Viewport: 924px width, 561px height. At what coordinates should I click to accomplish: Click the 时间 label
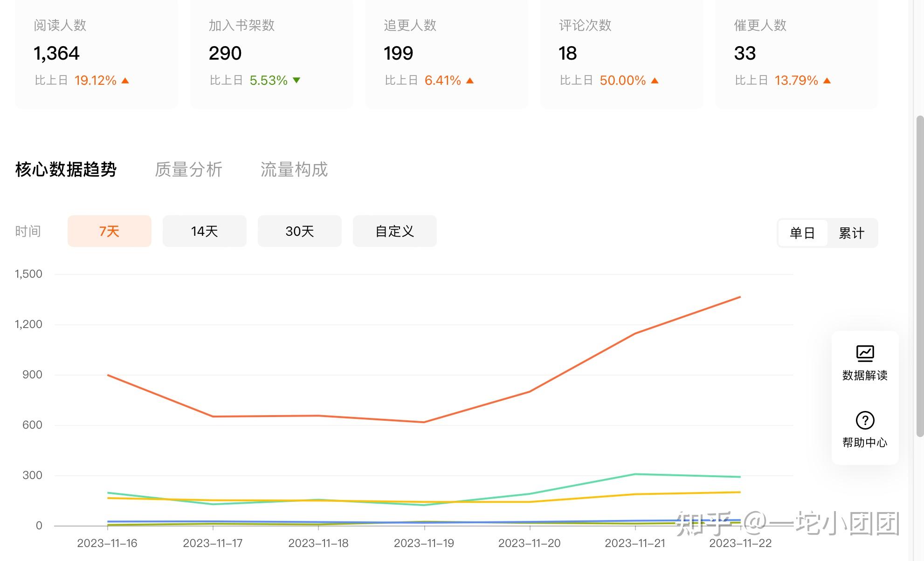click(x=28, y=231)
